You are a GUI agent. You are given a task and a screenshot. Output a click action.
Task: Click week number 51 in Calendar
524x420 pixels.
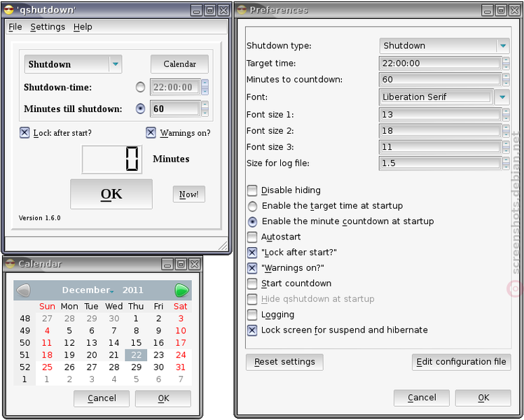point(25,355)
